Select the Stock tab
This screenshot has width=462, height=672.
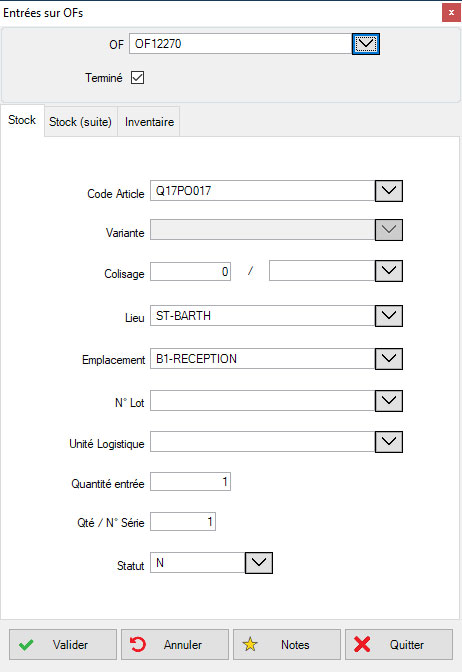22,120
